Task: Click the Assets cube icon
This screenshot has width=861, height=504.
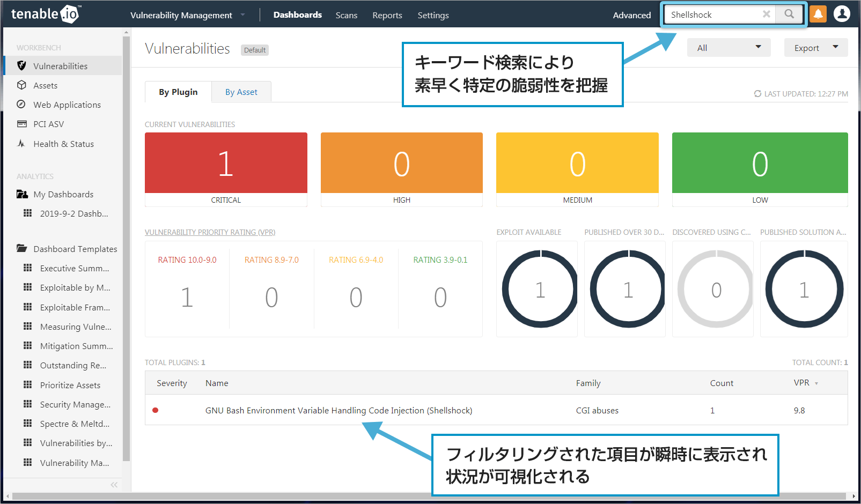Action: click(x=21, y=85)
